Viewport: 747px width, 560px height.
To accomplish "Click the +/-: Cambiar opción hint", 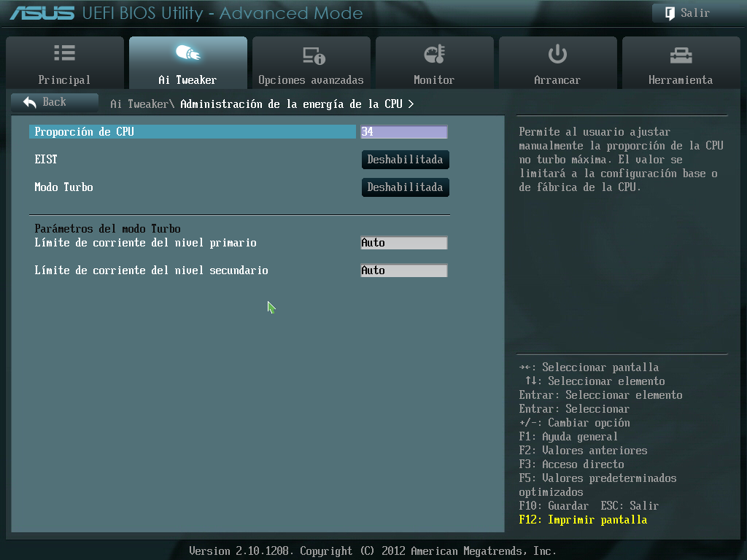I will tap(574, 423).
